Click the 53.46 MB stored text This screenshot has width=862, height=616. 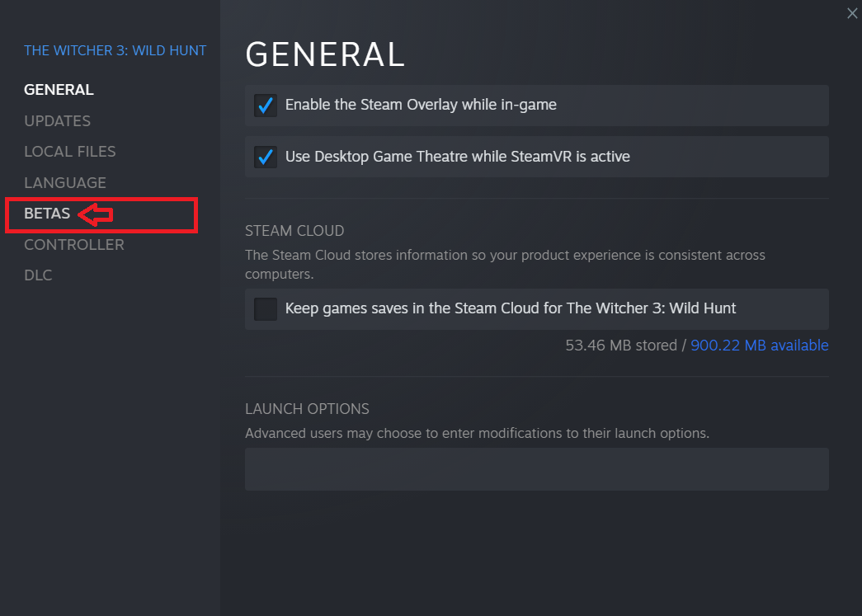click(620, 346)
